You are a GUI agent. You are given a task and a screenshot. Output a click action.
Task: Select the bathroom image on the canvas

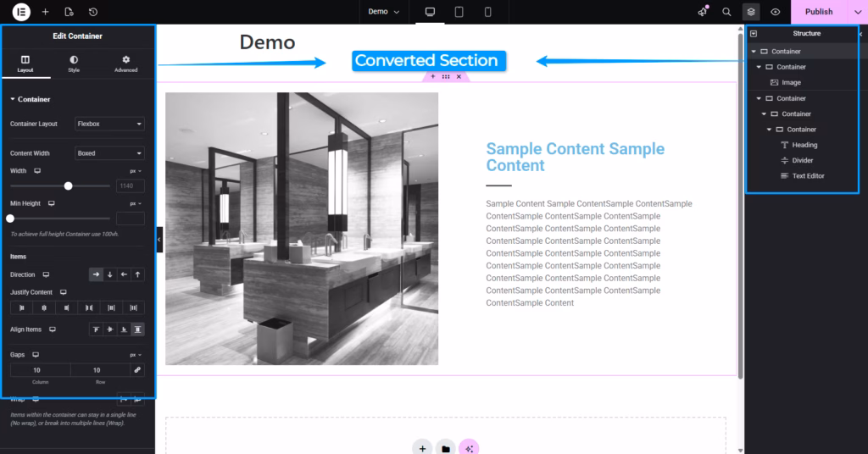[302, 229]
